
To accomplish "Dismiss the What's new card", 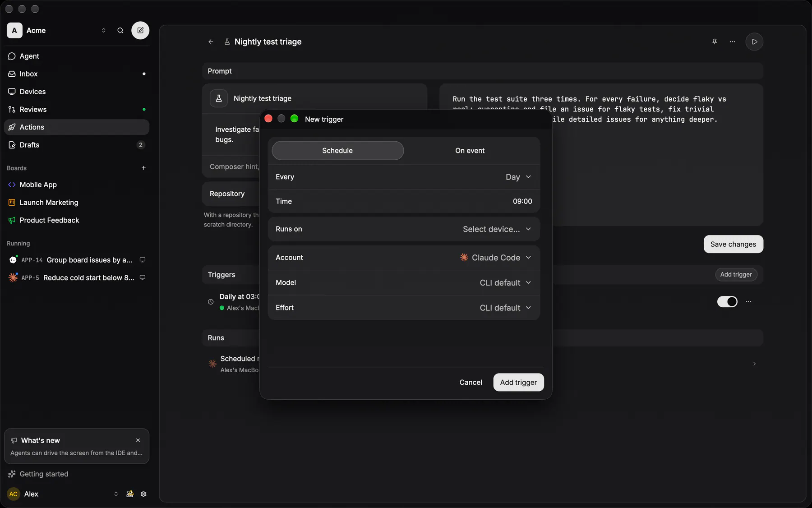I will point(138,440).
